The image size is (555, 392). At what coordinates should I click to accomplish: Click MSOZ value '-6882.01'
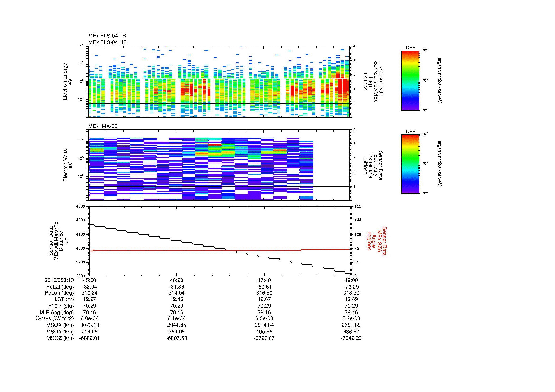click(89, 338)
